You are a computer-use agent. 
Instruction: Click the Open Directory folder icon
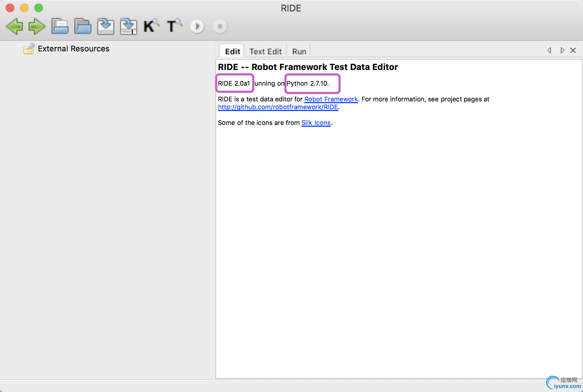[83, 26]
